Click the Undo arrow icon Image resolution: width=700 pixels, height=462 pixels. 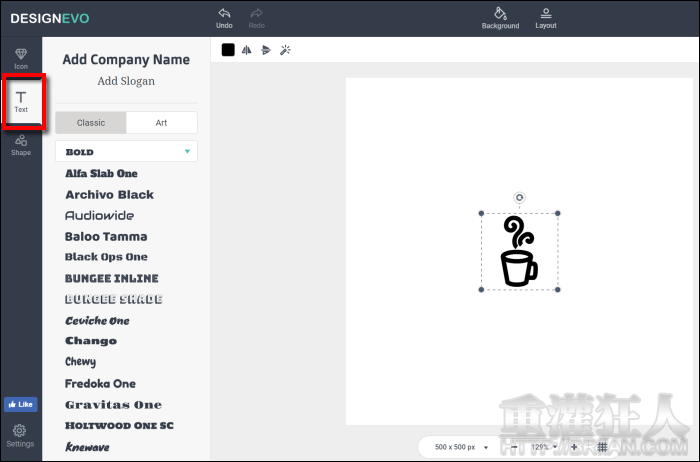[224, 14]
